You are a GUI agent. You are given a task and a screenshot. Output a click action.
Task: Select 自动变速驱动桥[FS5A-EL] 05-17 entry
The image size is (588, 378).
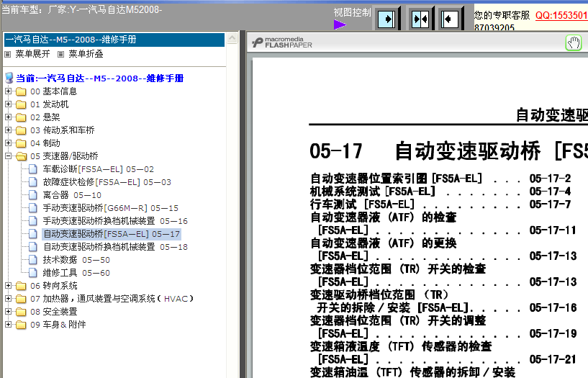pos(112,234)
